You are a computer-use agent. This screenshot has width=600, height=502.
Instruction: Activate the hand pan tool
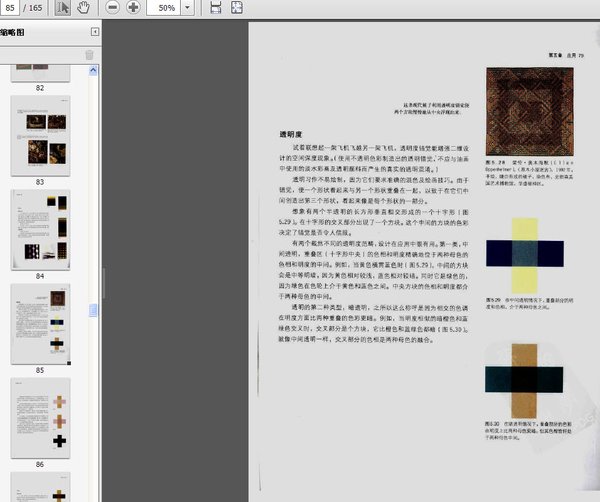tap(83, 8)
